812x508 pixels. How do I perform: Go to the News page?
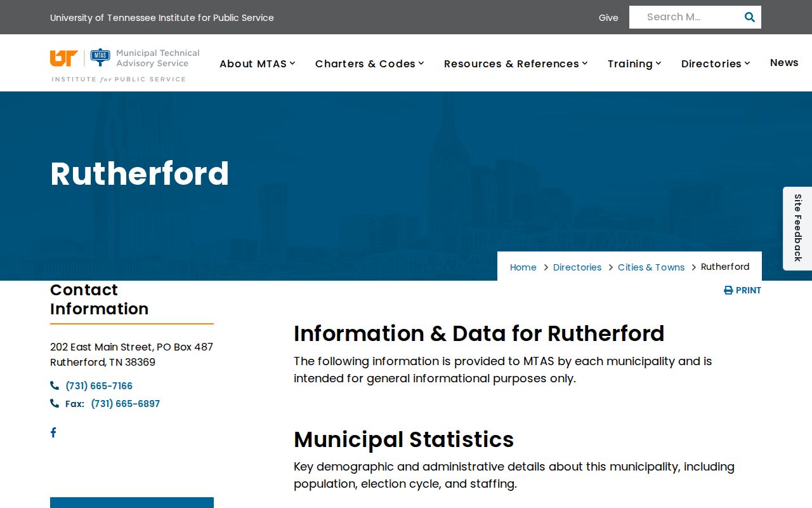click(784, 62)
